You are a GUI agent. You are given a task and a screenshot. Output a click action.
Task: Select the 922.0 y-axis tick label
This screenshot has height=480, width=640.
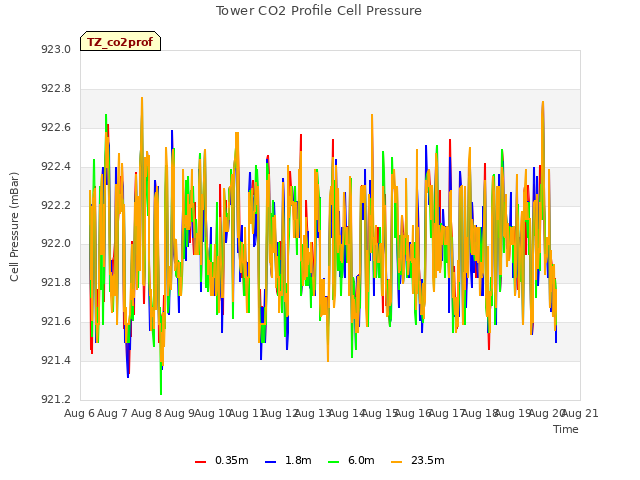tap(56, 244)
